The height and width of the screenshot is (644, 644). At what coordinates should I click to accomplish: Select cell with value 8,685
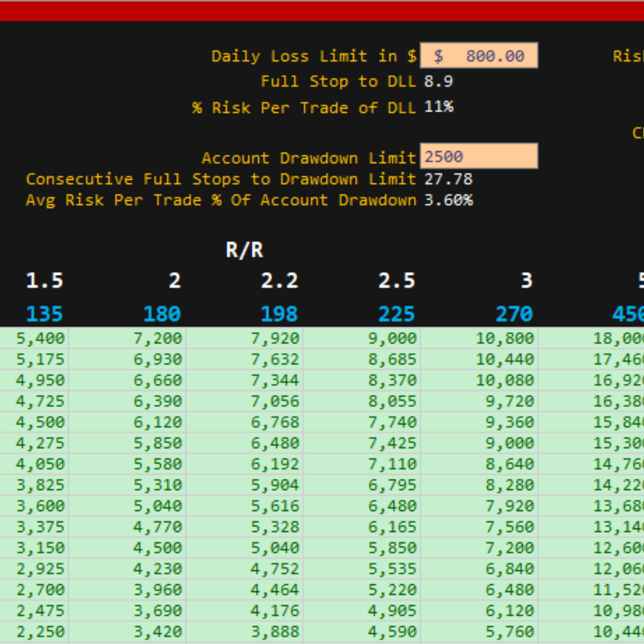(x=362, y=359)
